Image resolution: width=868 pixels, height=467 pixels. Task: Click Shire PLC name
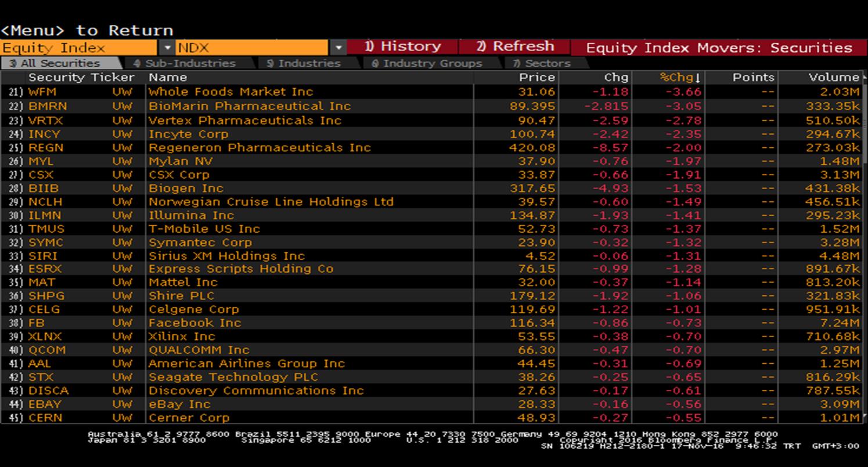(x=181, y=296)
